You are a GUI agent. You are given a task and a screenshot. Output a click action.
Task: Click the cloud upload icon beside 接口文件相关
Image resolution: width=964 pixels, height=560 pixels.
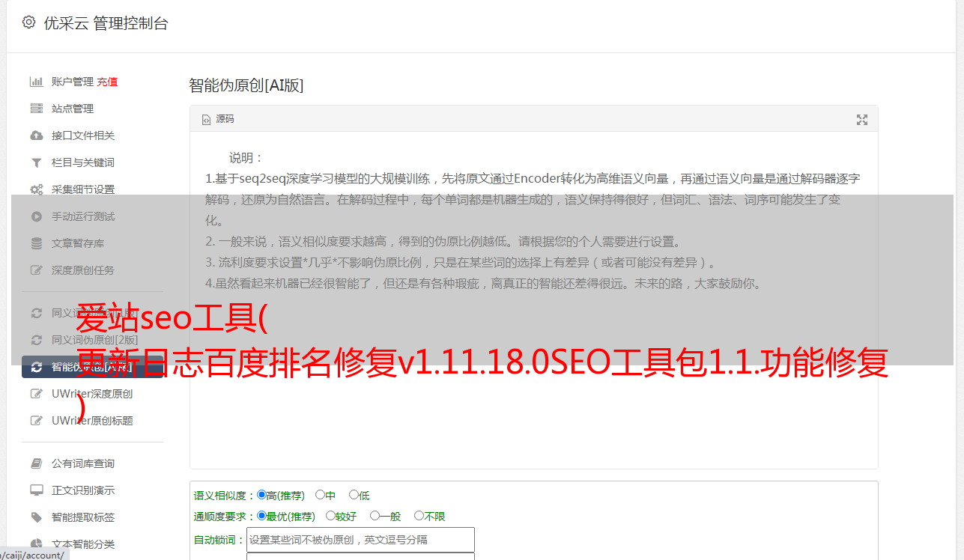click(x=36, y=136)
